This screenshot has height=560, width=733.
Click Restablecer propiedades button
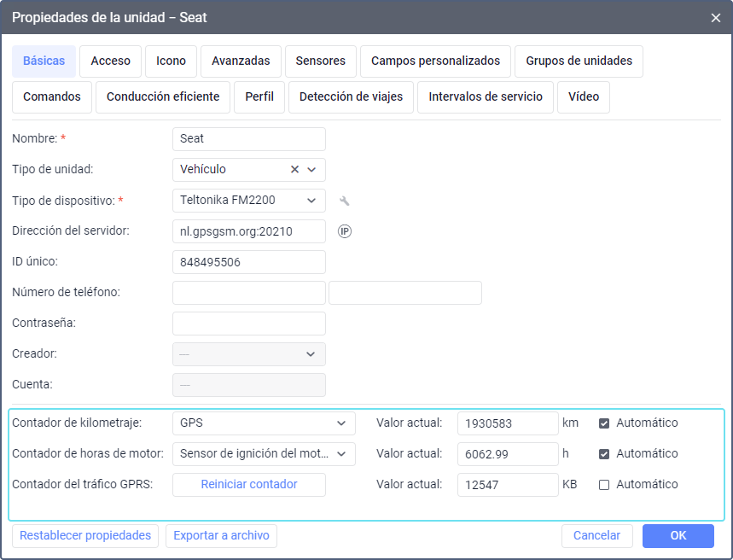click(x=85, y=536)
